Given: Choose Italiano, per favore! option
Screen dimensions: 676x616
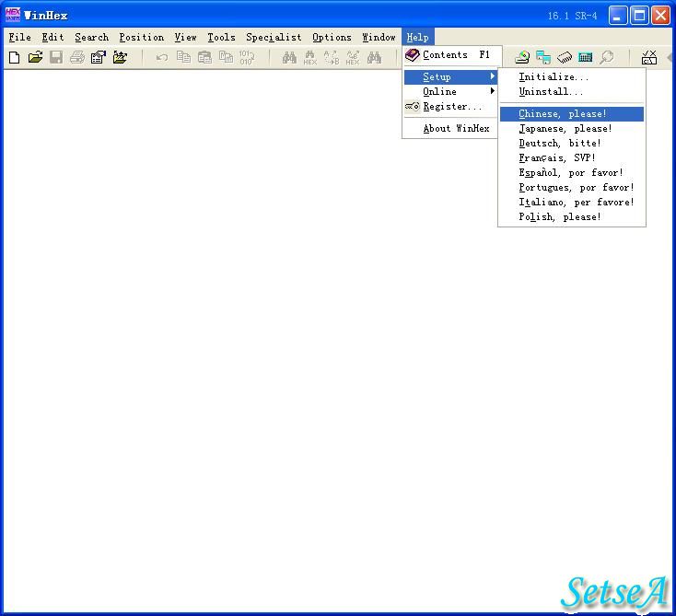Looking at the screenshot, I should [572, 203].
